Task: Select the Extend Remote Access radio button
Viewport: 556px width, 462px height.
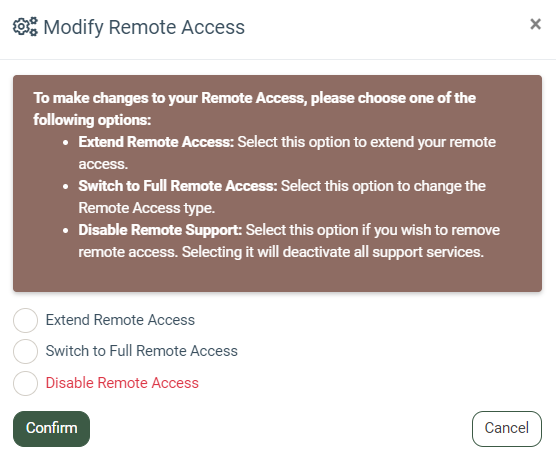Action: click(x=26, y=320)
